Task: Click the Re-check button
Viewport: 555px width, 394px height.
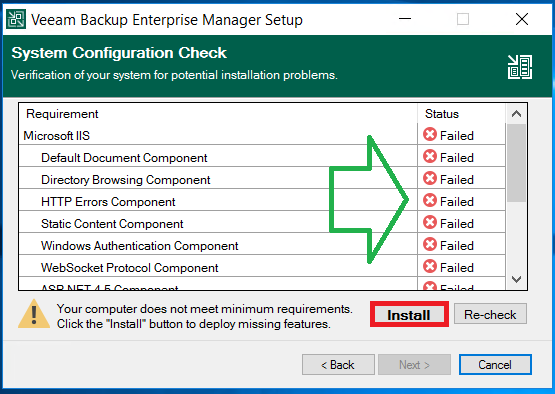Action: tap(490, 314)
